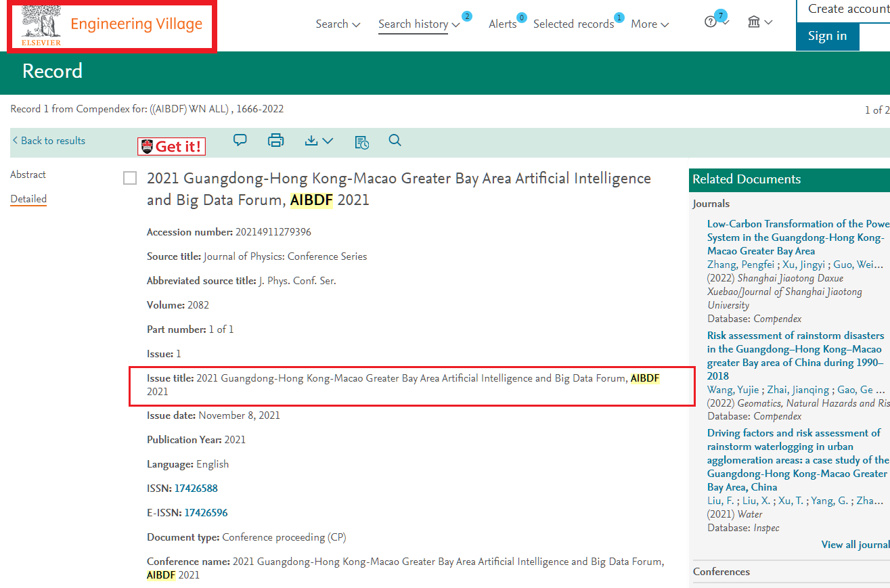Click the Create account button

point(843,9)
